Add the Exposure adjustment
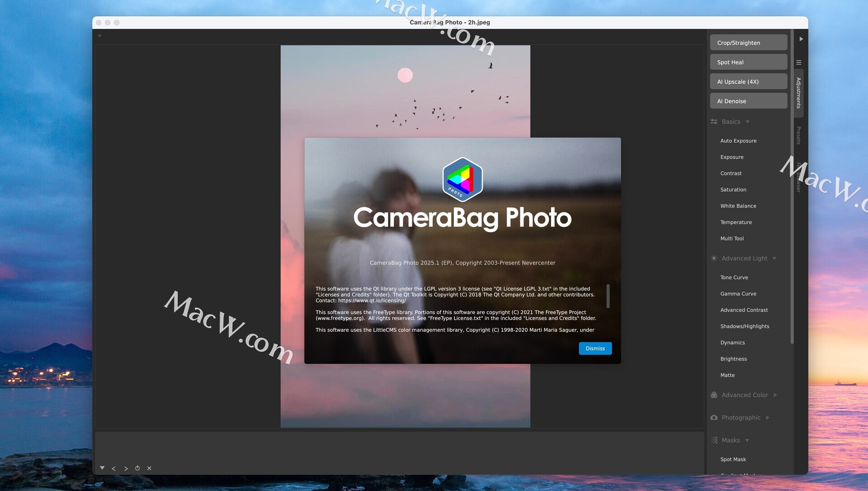This screenshot has height=491, width=868. point(732,157)
